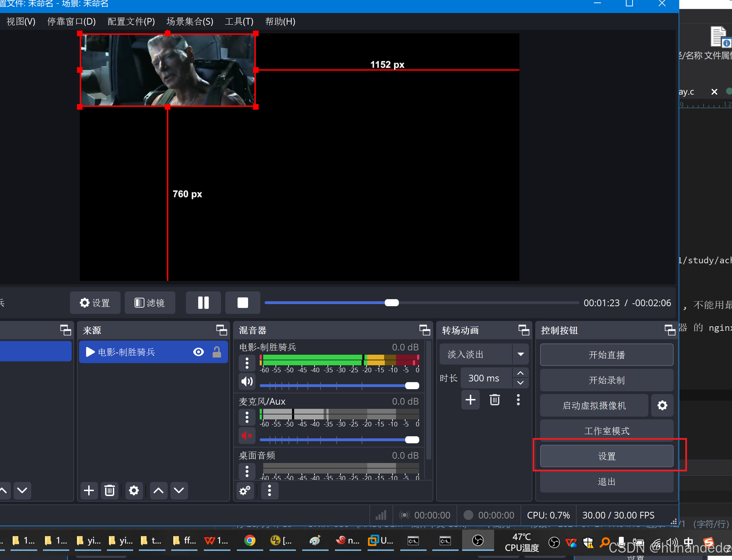Open virtual camera settings gear
Image resolution: width=732 pixels, height=560 pixels.
pos(662,406)
